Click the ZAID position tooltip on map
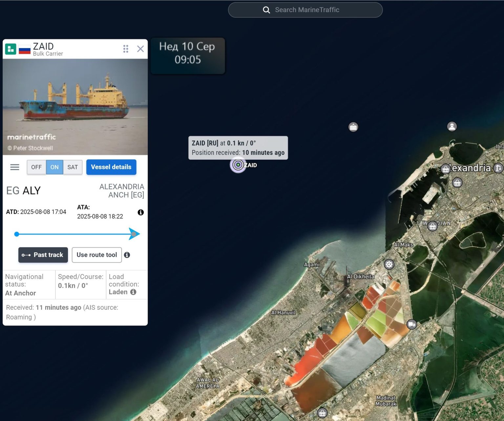504x421 pixels. coord(238,148)
